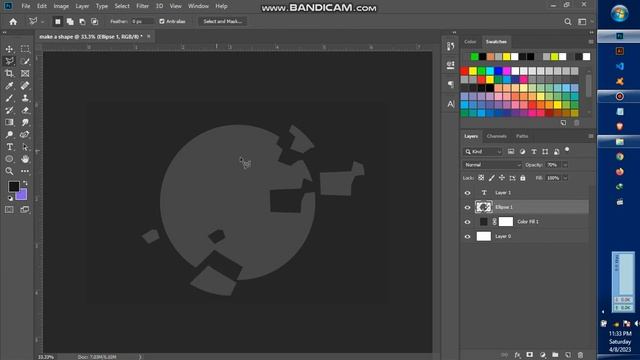Viewport: 640px width, 360px height.
Task: Open the workspace switcher dropdown
Action: coord(582,22)
